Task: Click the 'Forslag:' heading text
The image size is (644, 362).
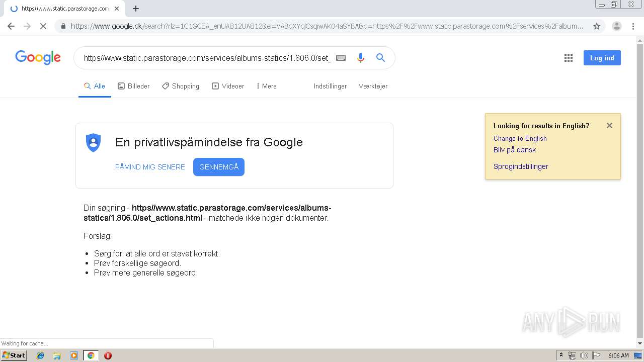Action: [x=98, y=236]
